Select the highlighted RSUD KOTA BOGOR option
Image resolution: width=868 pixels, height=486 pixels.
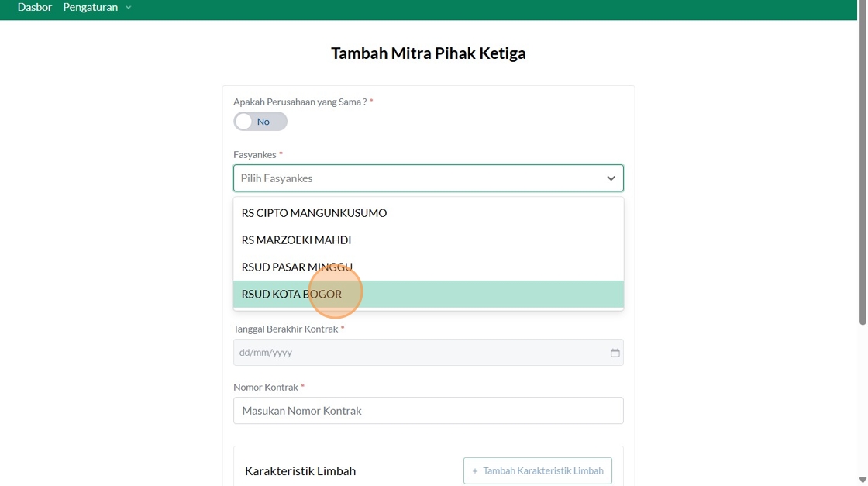click(429, 294)
